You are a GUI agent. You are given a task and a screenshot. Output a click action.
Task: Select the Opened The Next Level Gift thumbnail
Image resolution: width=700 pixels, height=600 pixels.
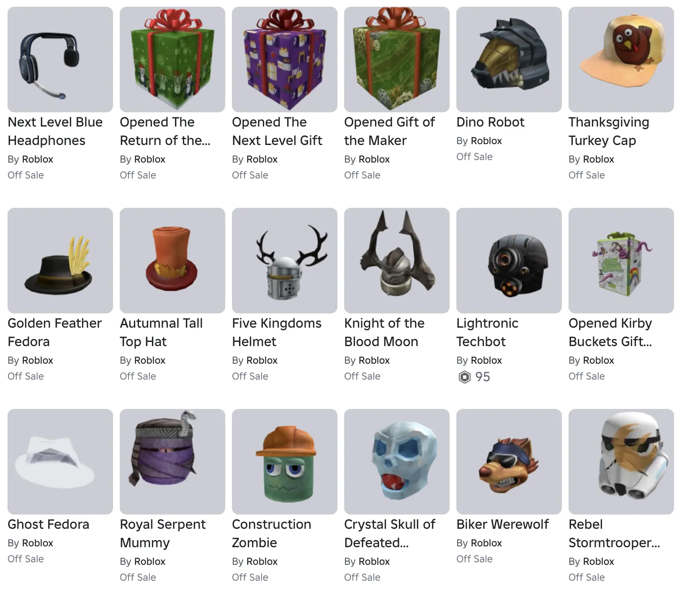pos(285,59)
